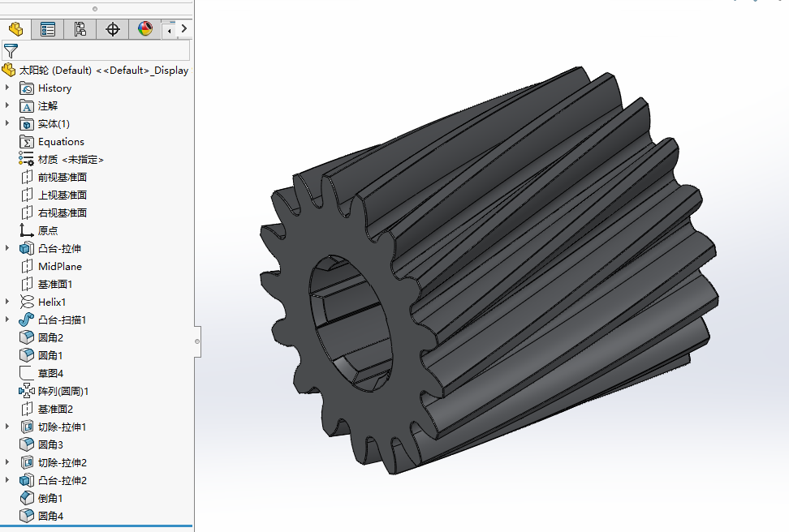789x532 pixels.
Task: Select the "Equations" label
Action: coord(61,142)
